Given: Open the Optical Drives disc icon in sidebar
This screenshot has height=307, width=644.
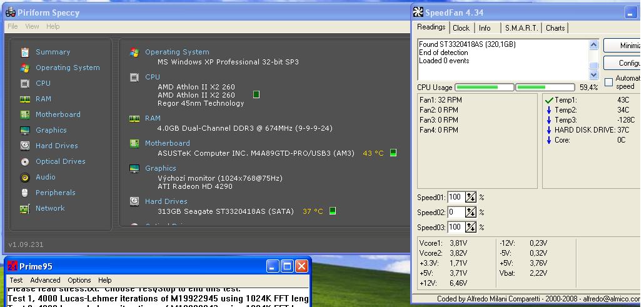Looking at the screenshot, I should coord(25,161).
